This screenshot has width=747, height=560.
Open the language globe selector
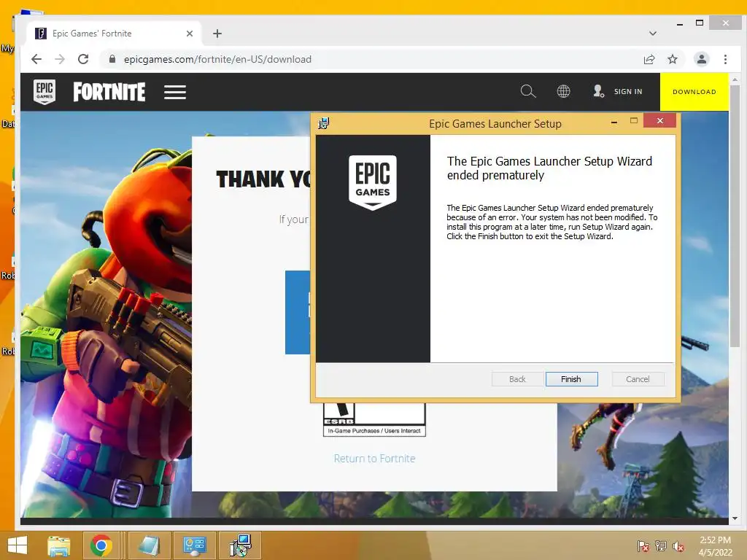[x=563, y=91]
